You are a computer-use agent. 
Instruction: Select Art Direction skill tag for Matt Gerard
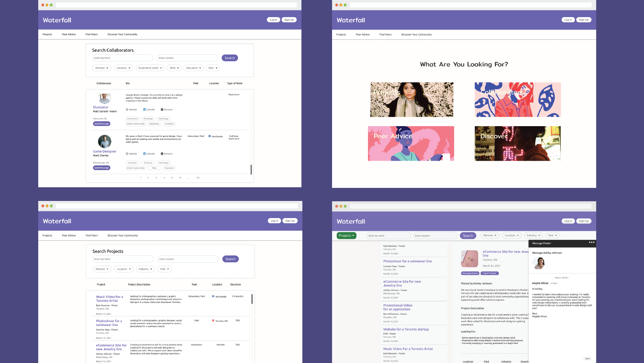pos(132,119)
